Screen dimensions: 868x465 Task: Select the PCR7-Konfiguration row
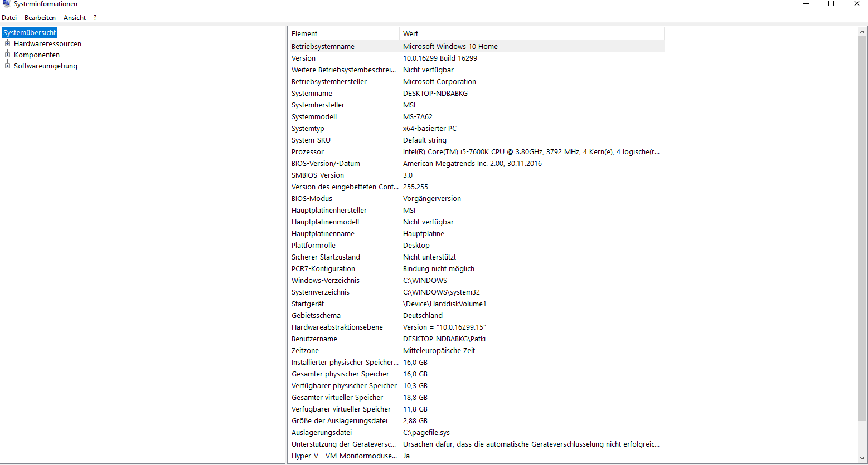(476, 269)
